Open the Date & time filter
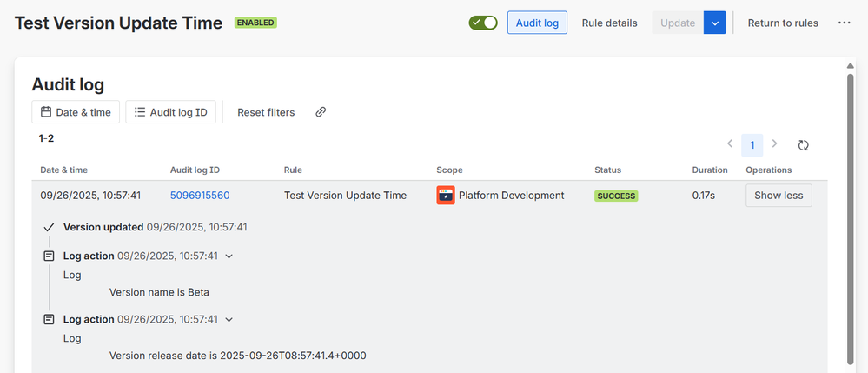 click(76, 112)
